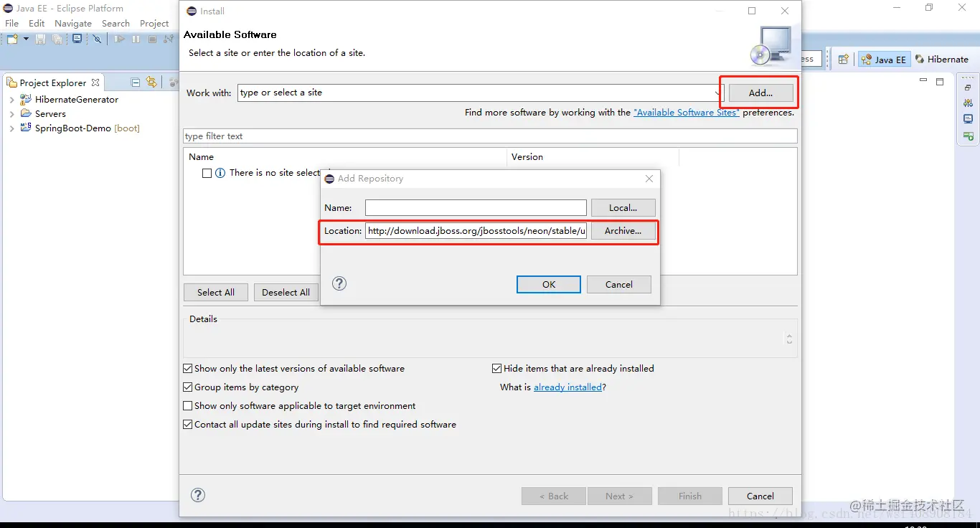Image resolution: width=980 pixels, height=528 pixels.
Task: Switch to the Java EE perspective
Action: [x=884, y=60]
